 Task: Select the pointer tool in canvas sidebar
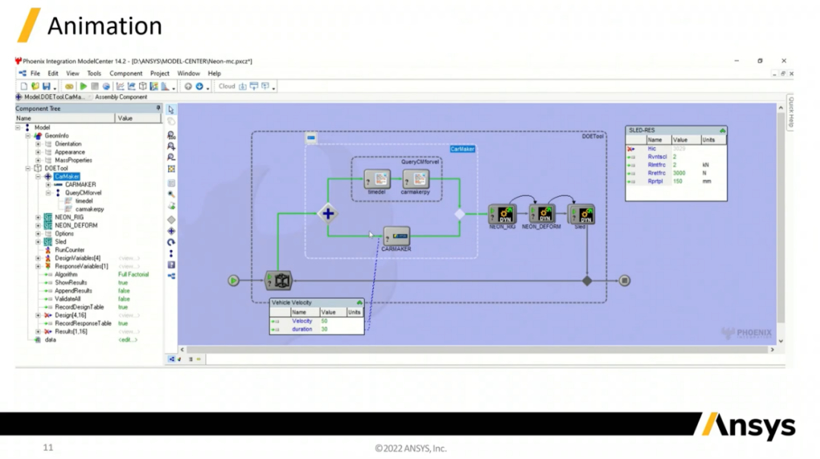click(x=171, y=110)
